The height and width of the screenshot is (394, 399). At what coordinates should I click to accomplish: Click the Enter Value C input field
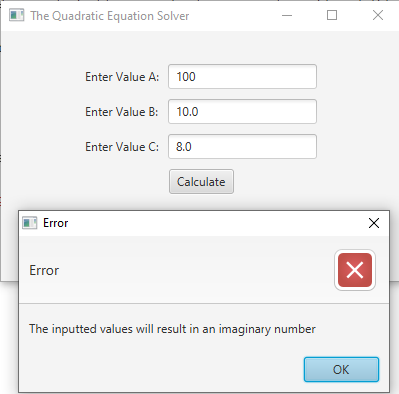click(242, 147)
